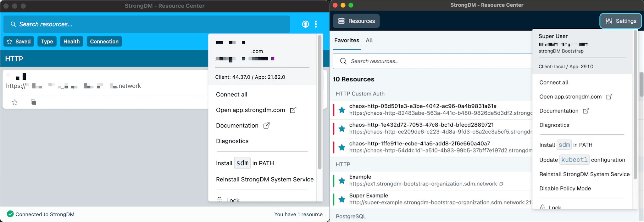The image size is (644, 222).
Task: Select Diagnostics in the right window menu
Action: click(554, 125)
